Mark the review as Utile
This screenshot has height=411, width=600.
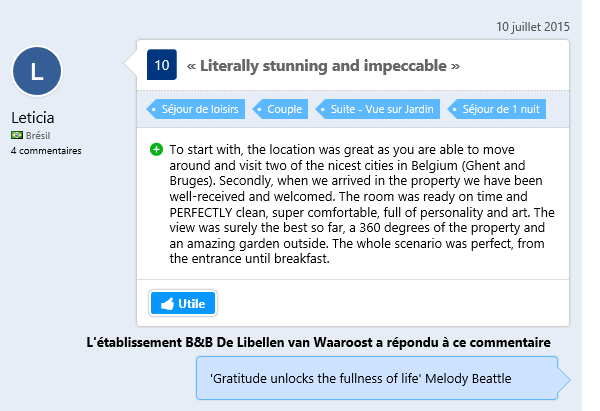pos(183,303)
